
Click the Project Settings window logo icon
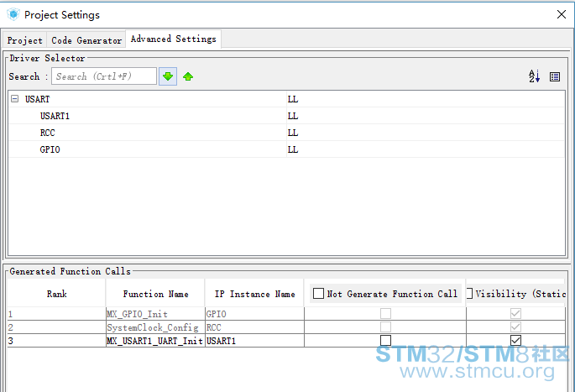(13, 14)
